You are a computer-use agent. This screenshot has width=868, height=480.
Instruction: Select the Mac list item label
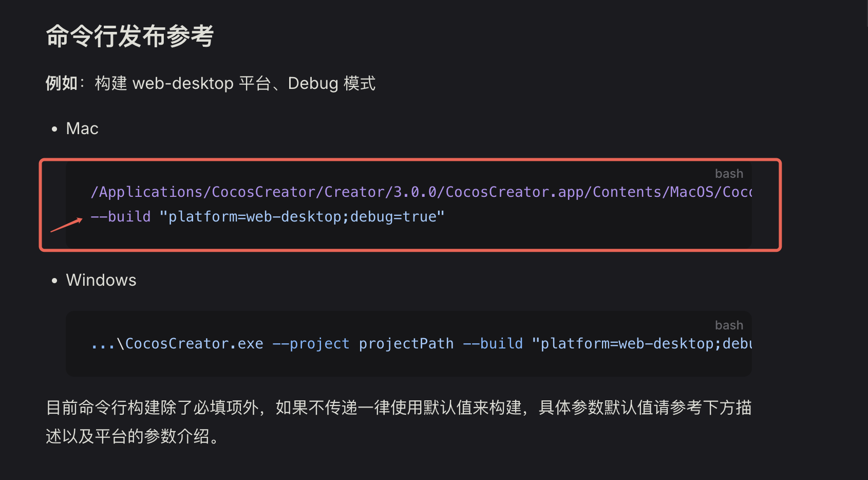tap(82, 128)
